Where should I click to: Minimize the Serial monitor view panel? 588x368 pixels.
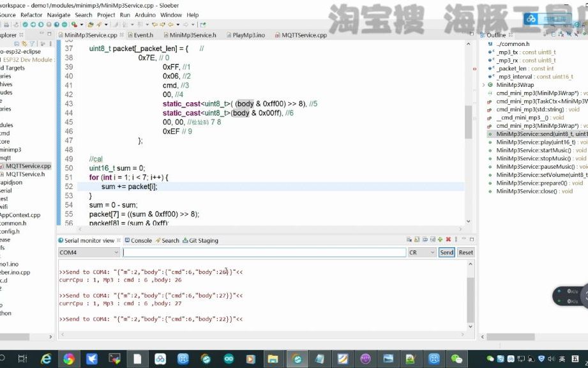point(464,239)
